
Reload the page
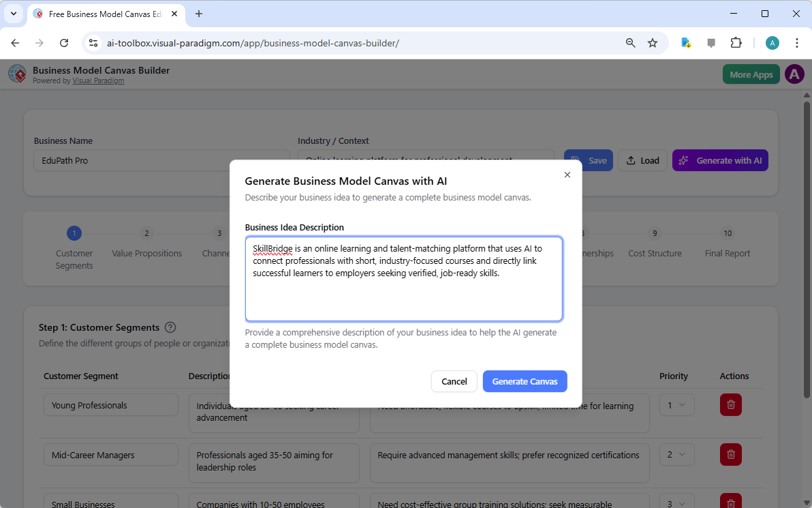tap(64, 43)
